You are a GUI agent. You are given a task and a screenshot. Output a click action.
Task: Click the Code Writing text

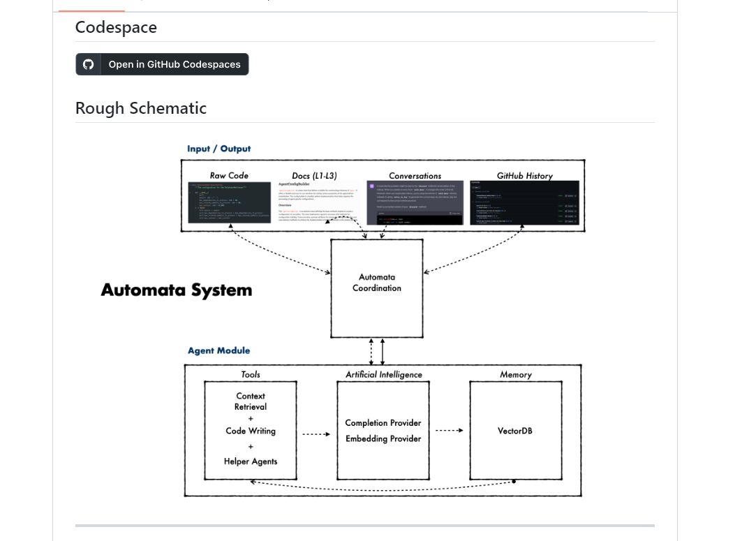click(x=250, y=431)
